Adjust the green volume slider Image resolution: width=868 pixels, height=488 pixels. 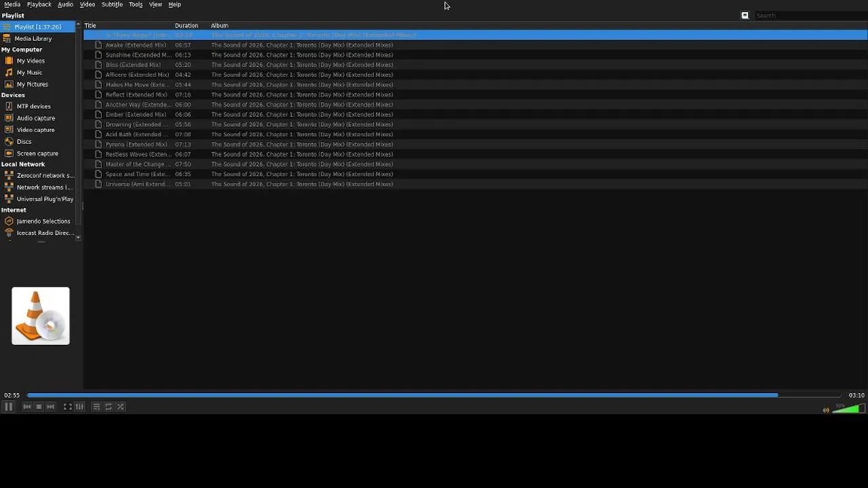click(x=848, y=409)
